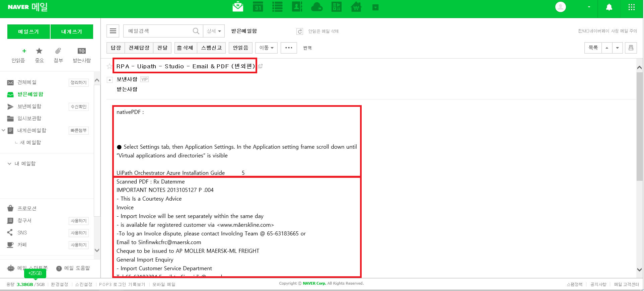This screenshot has width=644, height=291.
Task: Click 사용하기 next to 카페
Action: pyautogui.click(x=79, y=245)
